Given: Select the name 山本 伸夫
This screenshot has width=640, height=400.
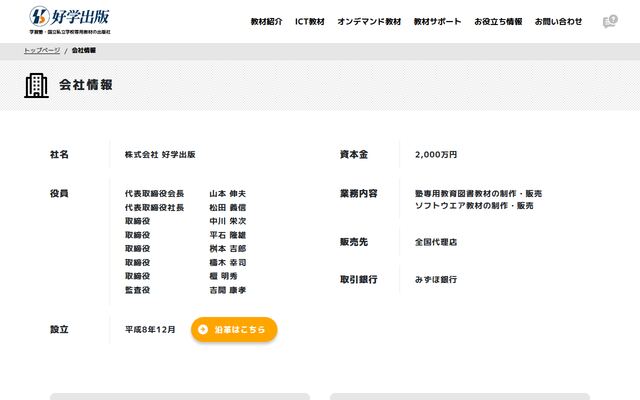Looking at the screenshot, I should click(x=228, y=193).
